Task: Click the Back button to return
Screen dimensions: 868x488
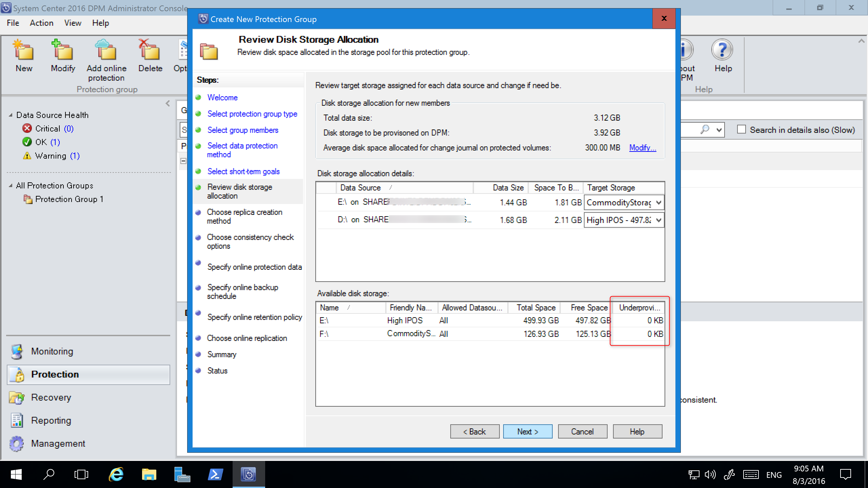Action: [474, 431]
